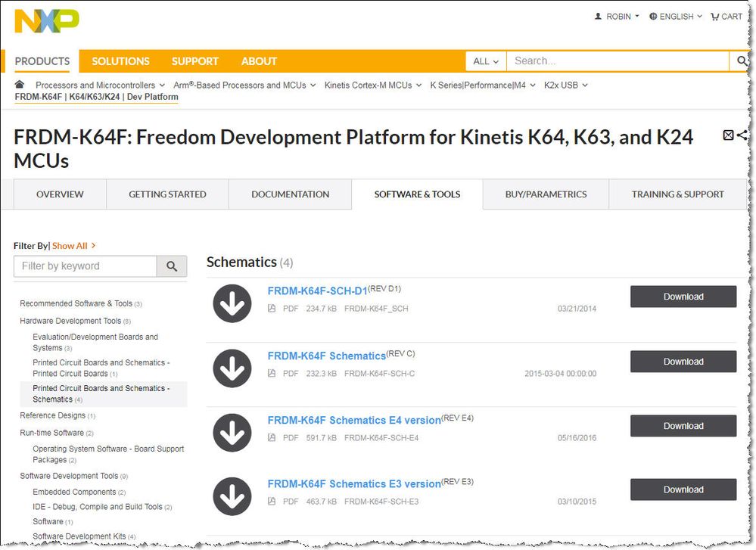This screenshot has height=550, width=756.
Task: Open the shopping CART
Action: [x=726, y=17]
